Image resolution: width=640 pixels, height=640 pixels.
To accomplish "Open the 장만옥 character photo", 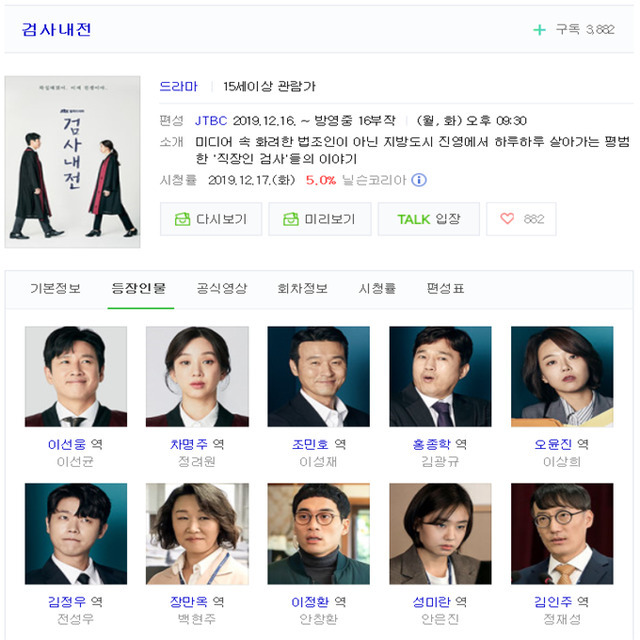I will (197, 534).
